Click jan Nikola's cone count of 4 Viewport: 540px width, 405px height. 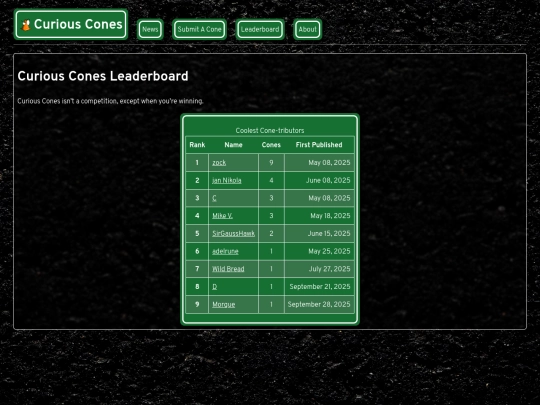pyautogui.click(x=271, y=180)
